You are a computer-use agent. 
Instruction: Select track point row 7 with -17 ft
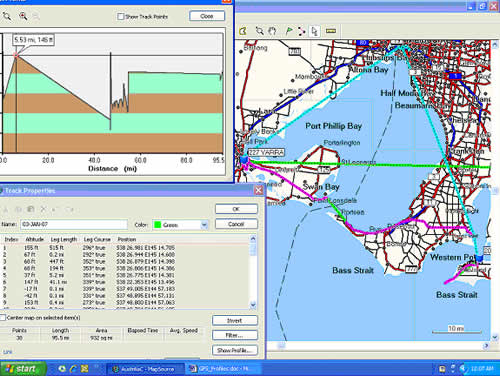[x=125, y=289]
